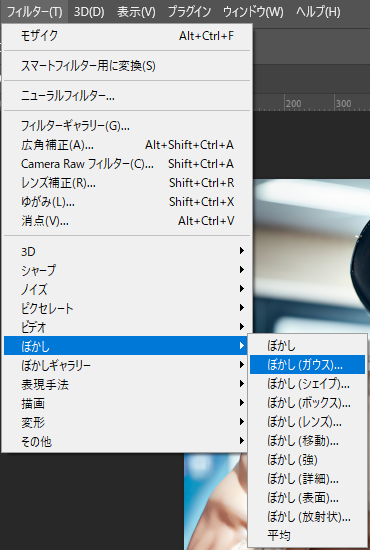Expand the ノイズ submenu
This screenshot has height=550, width=370.
(x=127, y=289)
